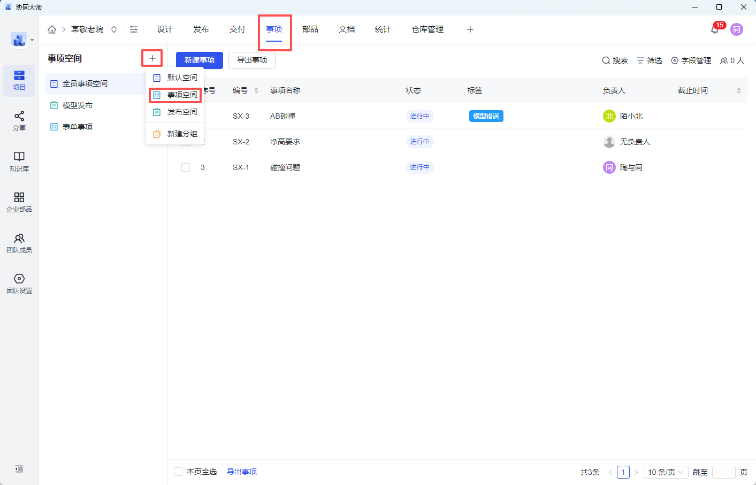756x485 pixels.
Task: Expand the project name switcher in breadcrumb
Action: point(113,30)
